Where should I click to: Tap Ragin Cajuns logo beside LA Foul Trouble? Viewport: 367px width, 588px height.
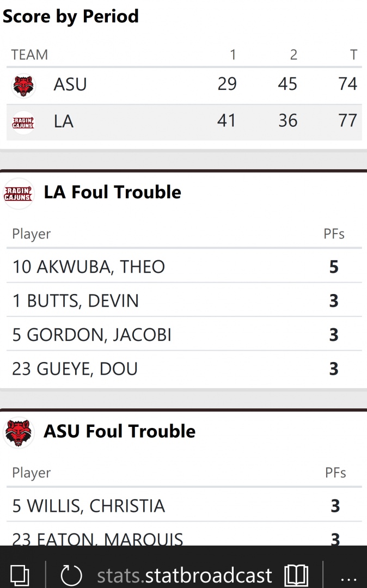[x=19, y=193]
